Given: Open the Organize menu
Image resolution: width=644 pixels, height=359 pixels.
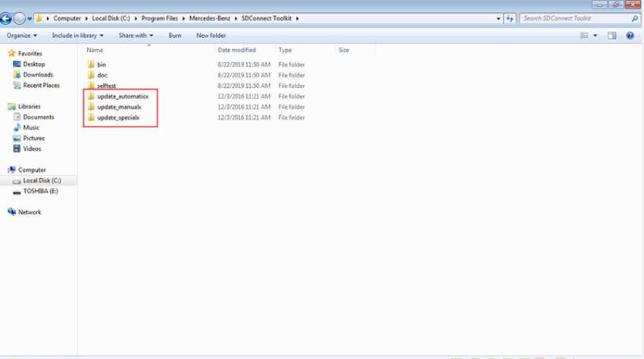Looking at the screenshot, I should [x=22, y=36].
